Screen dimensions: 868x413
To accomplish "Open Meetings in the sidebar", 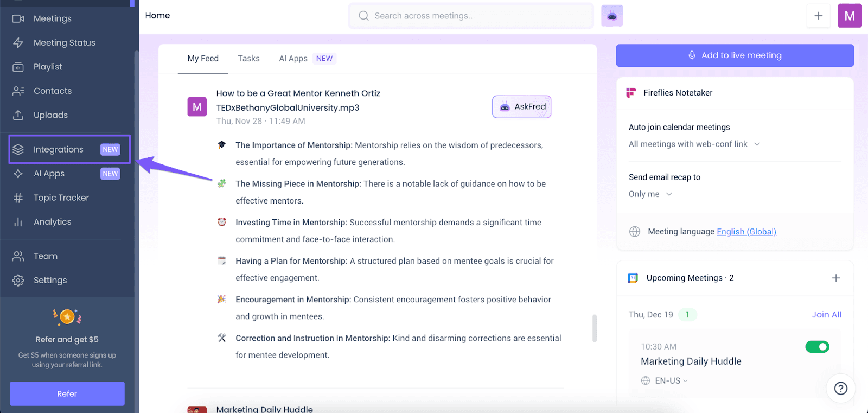I will pos(52,18).
